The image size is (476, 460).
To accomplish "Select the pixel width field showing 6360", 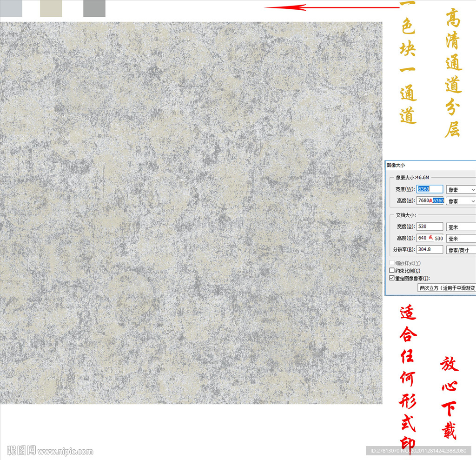I will [430, 189].
